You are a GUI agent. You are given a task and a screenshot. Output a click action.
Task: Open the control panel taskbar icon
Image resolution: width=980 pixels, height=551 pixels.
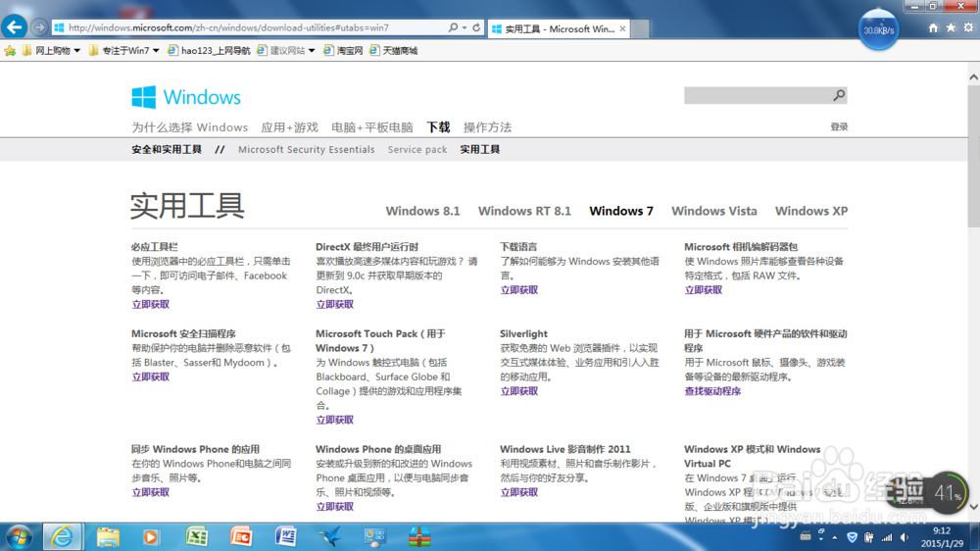point(374,536)
